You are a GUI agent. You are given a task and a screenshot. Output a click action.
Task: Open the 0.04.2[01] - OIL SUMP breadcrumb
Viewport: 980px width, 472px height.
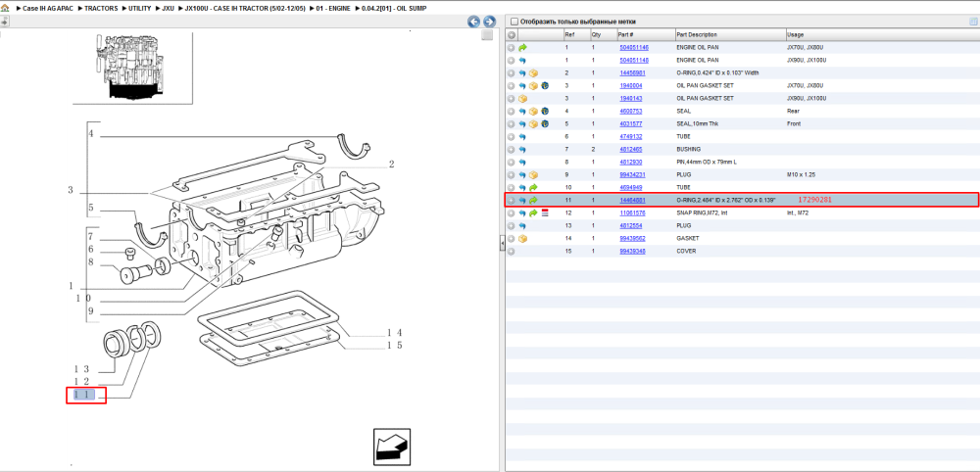click(394, 10)
